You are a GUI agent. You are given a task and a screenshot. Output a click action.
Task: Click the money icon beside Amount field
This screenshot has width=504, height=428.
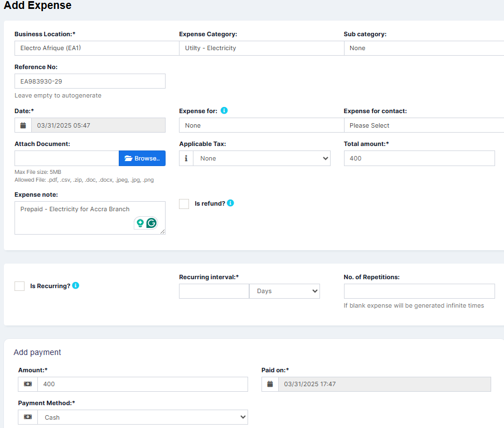(x=28, y=385)
